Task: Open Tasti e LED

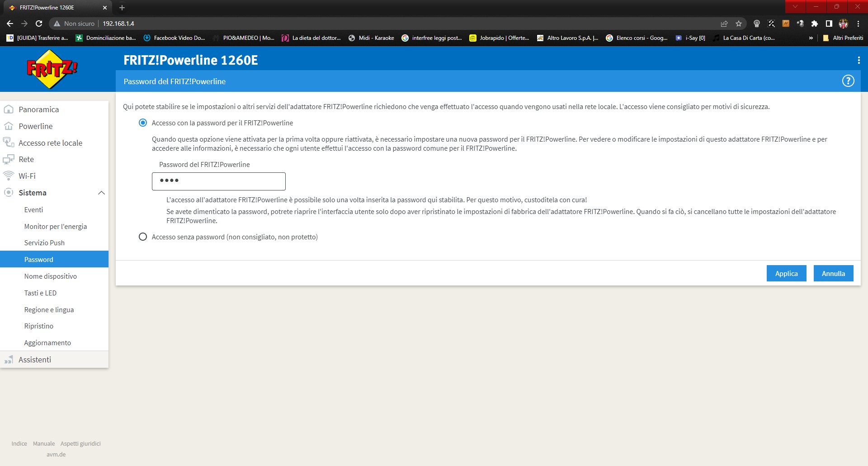Action: [x=40, y=293]
